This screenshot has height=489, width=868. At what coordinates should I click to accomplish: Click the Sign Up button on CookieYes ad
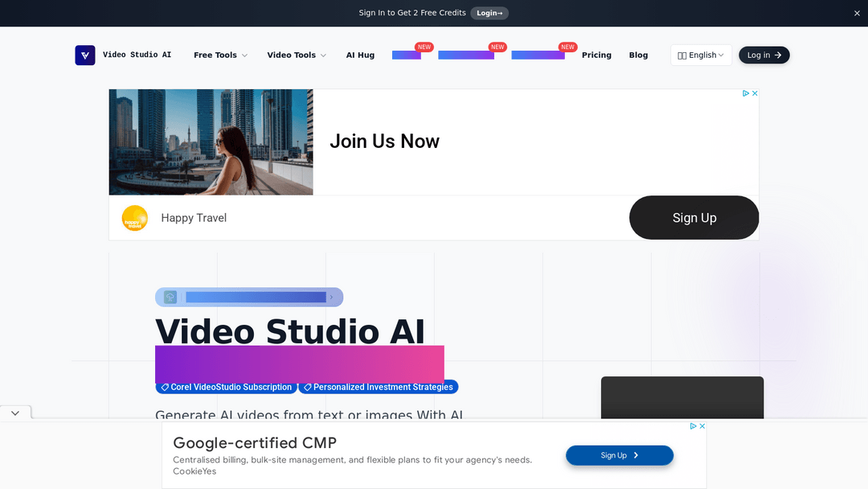click(620, 455)
